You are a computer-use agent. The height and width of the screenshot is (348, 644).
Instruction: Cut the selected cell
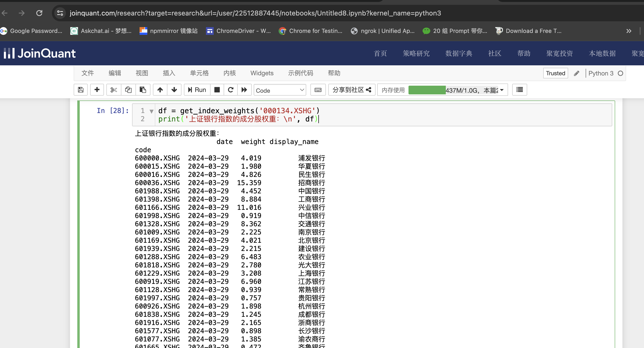point(114,90)
